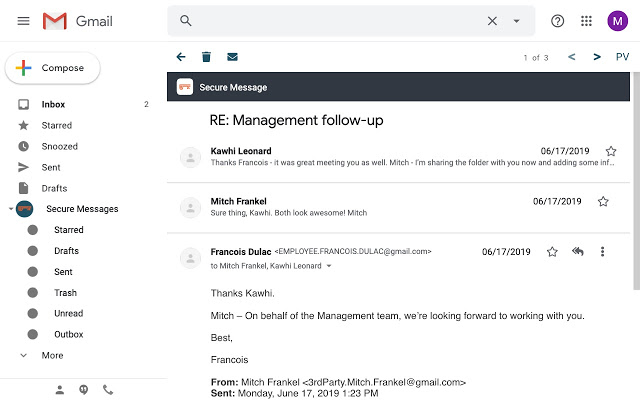This screenshot has width=640, height=400.
Task: Click the Compose button
Action: pos(53,68)
